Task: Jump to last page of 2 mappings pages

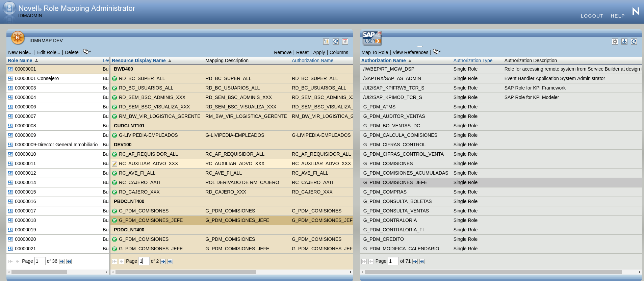Action: point(170,261)
